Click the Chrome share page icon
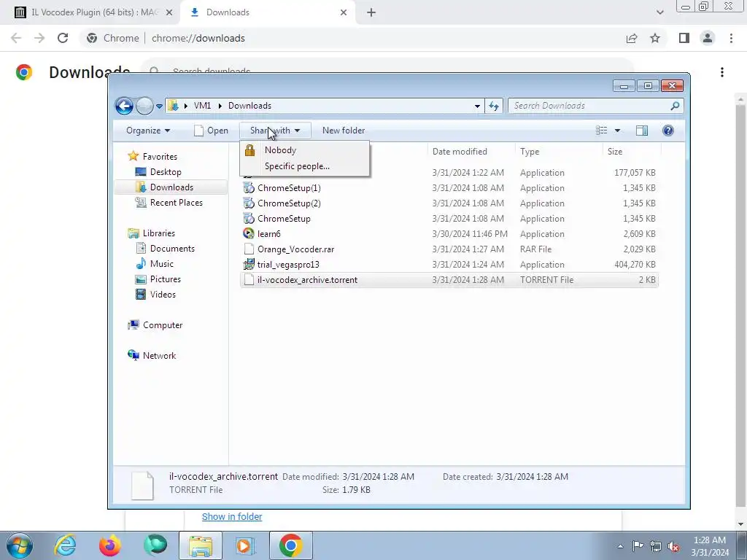747x560 pixels. click(632, 38)
